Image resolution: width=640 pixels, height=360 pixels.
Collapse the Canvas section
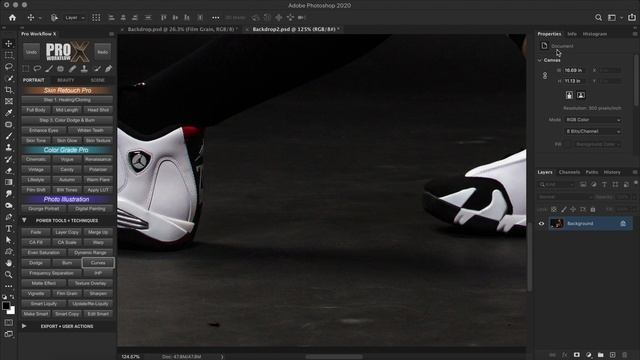(540, 60)
